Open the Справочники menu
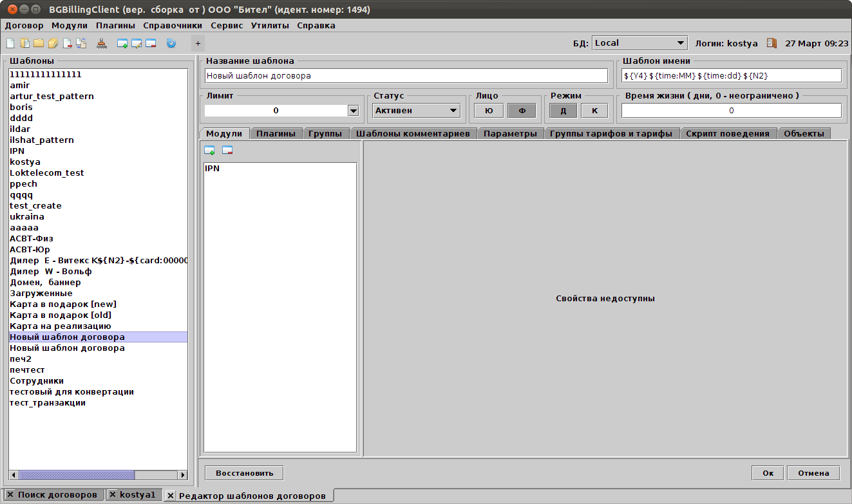The image size is (852, 504). click(172, 26)
